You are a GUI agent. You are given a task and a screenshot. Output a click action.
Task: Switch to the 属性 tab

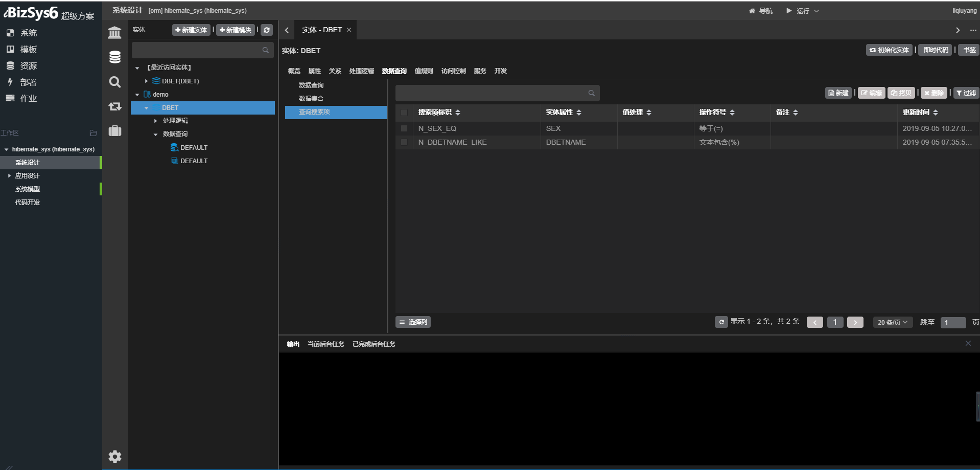click(315, 71)
